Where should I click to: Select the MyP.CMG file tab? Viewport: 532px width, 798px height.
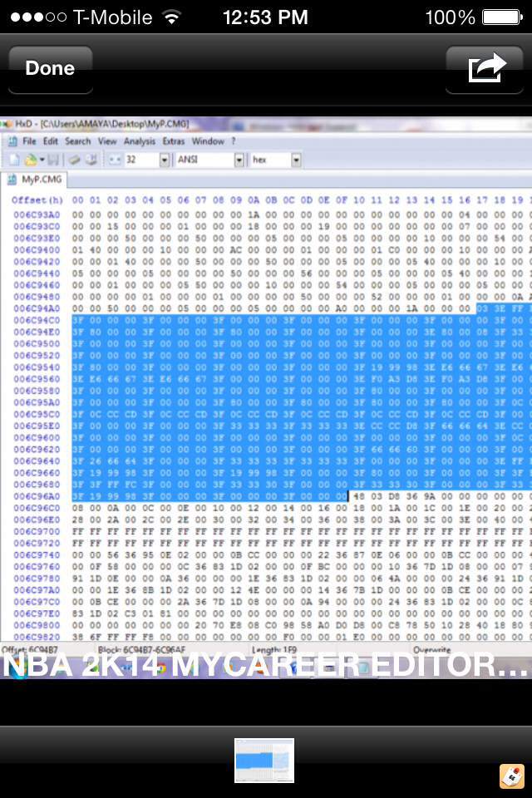click(x=37, y=179)
